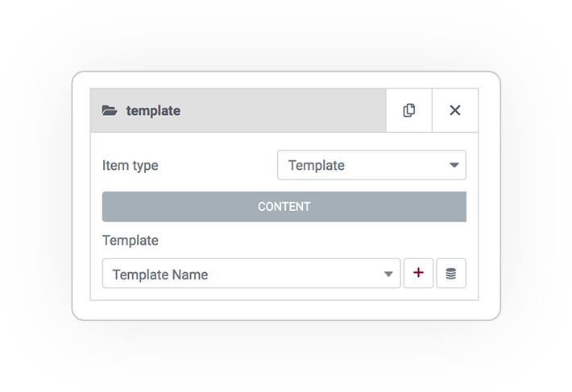The image size is (572, 392).
Task: Click the copy button beside the close icon
Action: [409, 110]
